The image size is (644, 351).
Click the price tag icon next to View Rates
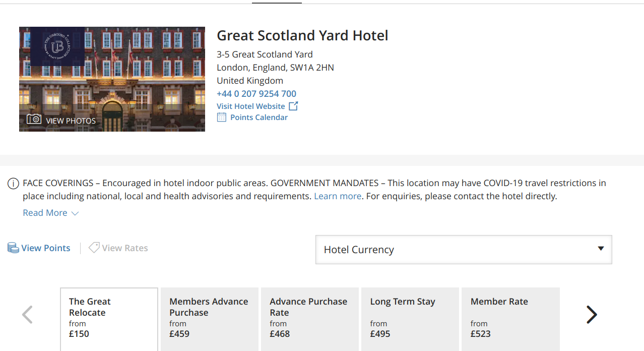[x=94, y=248]
